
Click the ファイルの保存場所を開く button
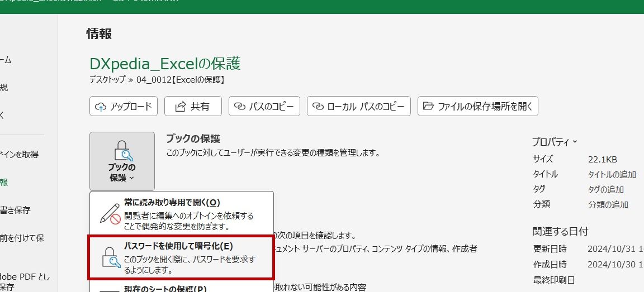477,106
